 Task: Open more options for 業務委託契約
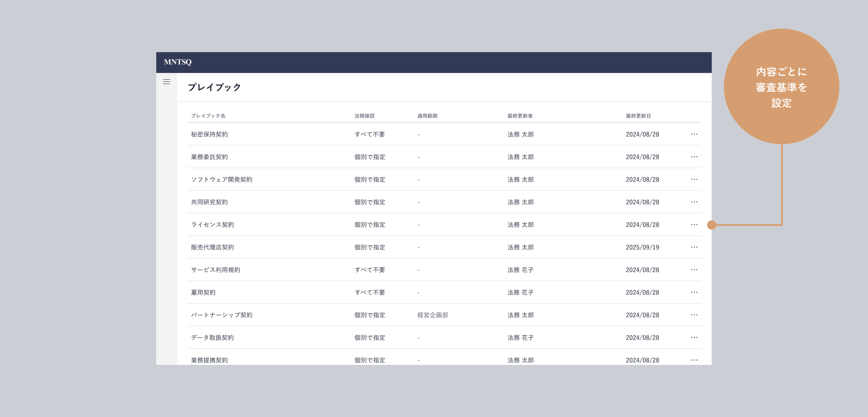tap(694, 157)
